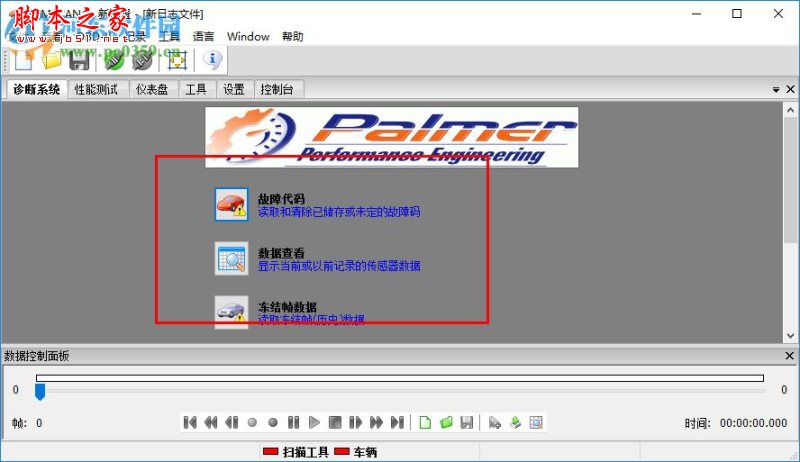Start playback with the play triangle
The width and height of the screenshot is (800, 462).
[x=314, y=422]
